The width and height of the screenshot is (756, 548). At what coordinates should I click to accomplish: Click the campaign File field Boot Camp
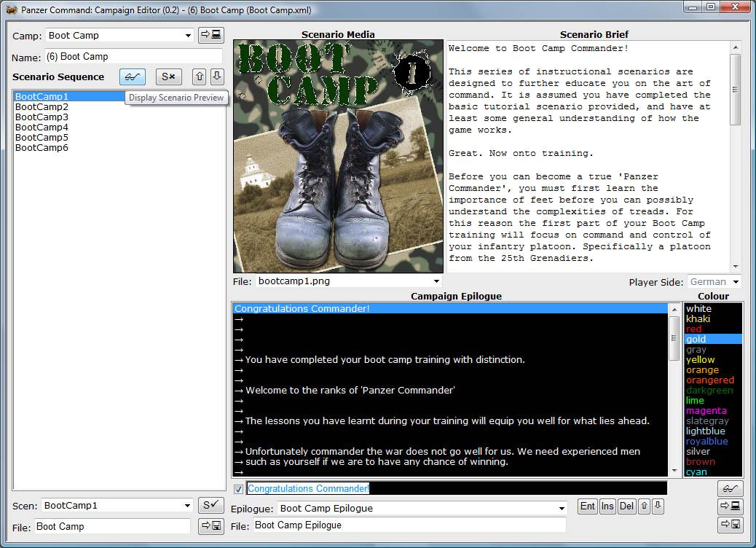point(112,526)
